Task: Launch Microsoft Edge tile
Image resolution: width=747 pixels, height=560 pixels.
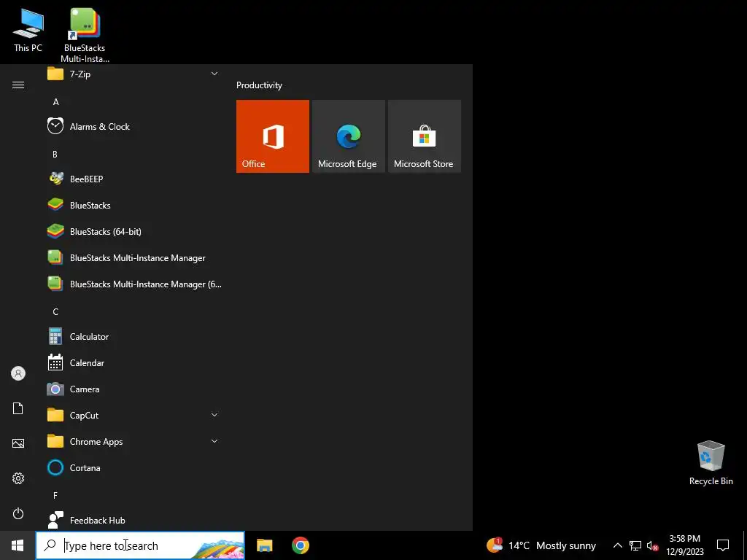Action: click(348, 136)
